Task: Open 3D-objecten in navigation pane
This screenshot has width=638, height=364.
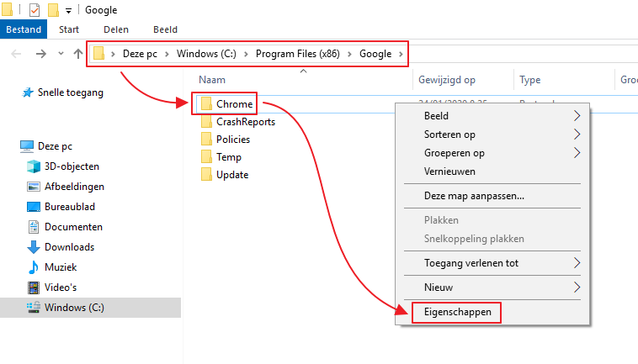Action: click(x=72, y=166)
